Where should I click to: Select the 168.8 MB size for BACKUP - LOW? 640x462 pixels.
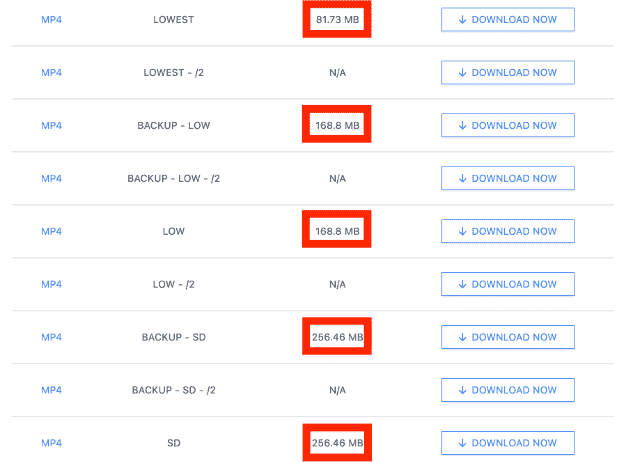(x=337, y=125)
